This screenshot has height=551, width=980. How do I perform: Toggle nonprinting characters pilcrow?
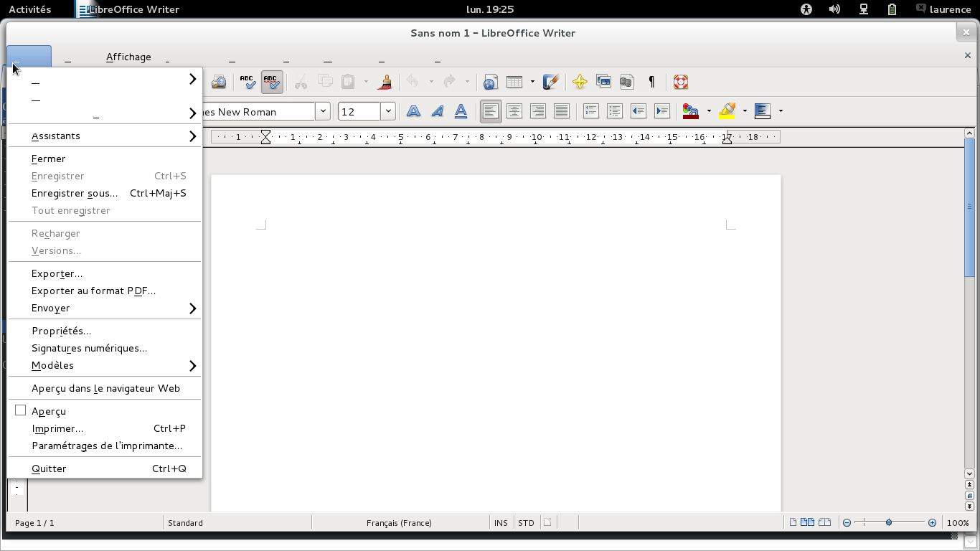click(x=651, y=82)
